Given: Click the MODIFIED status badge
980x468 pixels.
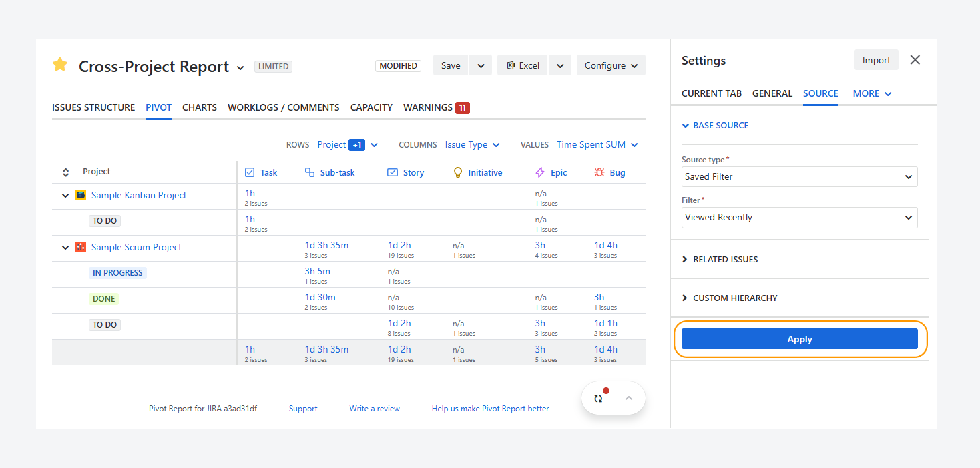Looking at the screenshot, I should (x=399, y=66).
